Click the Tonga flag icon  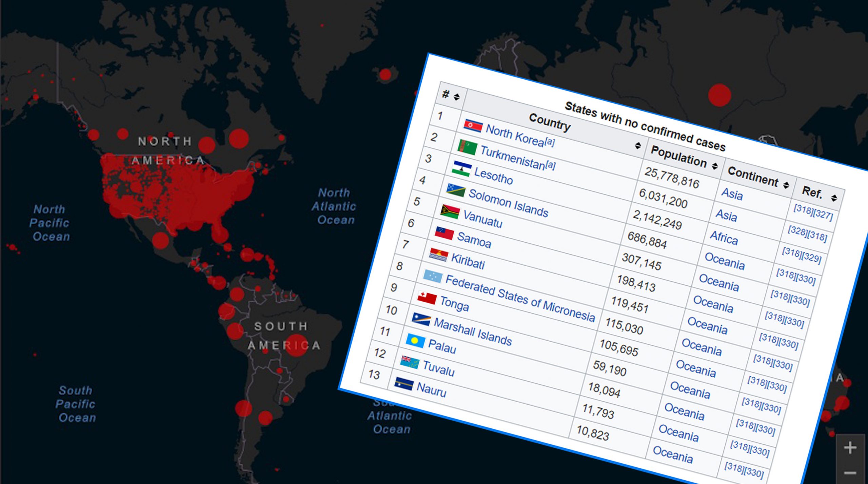pyautogui.click(x=427, y=298)
